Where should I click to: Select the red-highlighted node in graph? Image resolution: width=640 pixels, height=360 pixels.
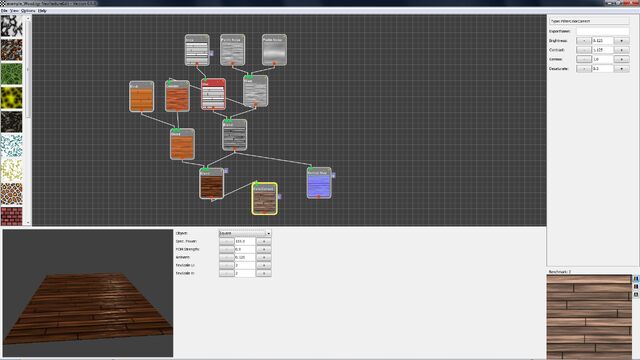pos(213,94)
